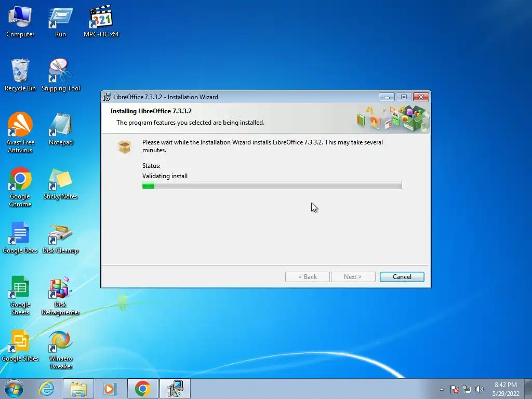Select the Snipping Tool shortcut

coord(61,75)
